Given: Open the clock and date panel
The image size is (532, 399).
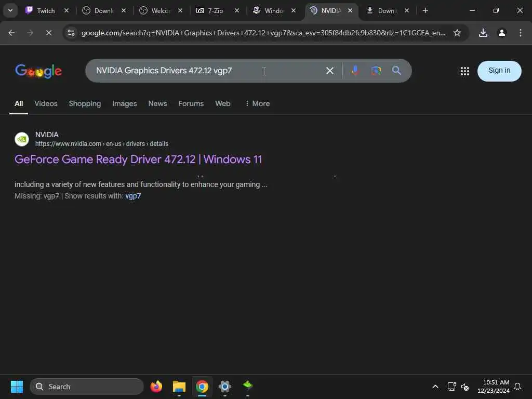Looking at the screenshot, I should click(494, 387).
